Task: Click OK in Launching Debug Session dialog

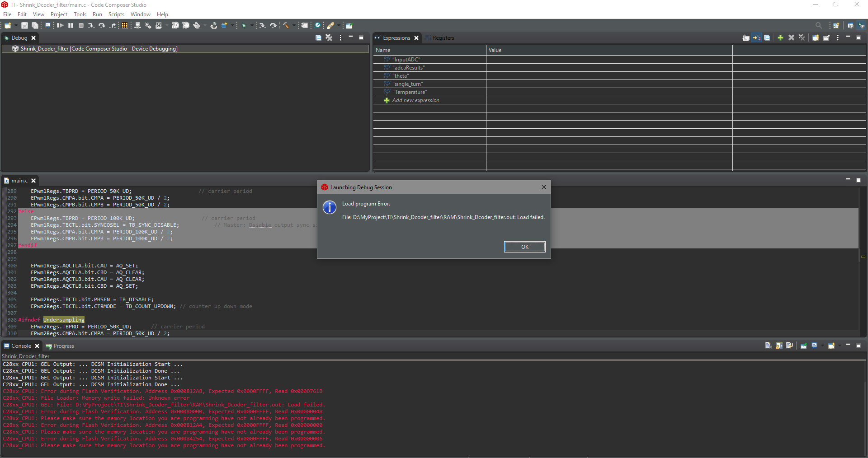Action: click(x=524, y=247)
